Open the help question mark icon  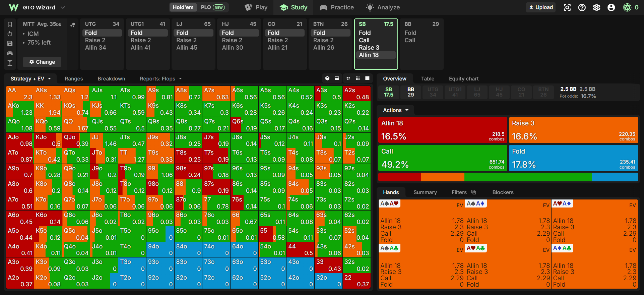coord(582,7)
